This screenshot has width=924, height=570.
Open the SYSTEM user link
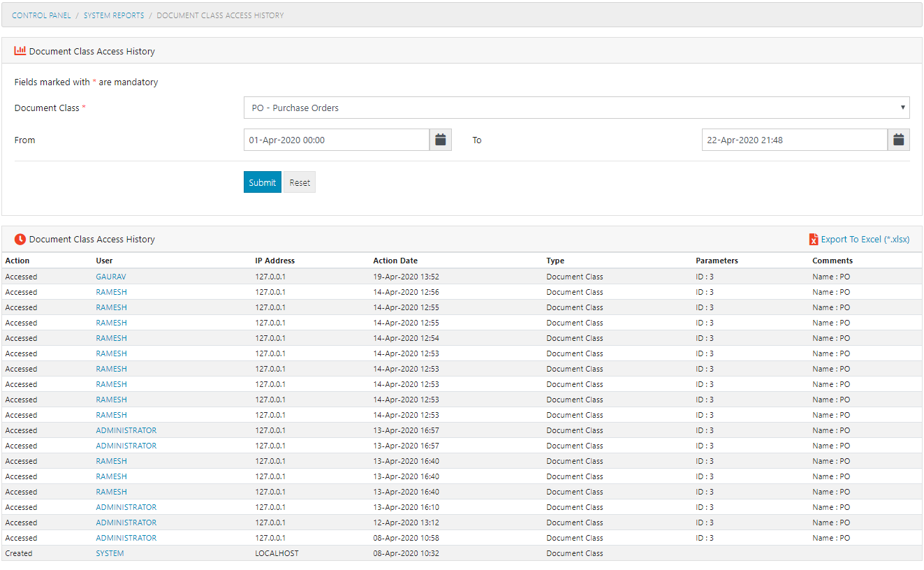pyautogui.click(x=110, y=553)
